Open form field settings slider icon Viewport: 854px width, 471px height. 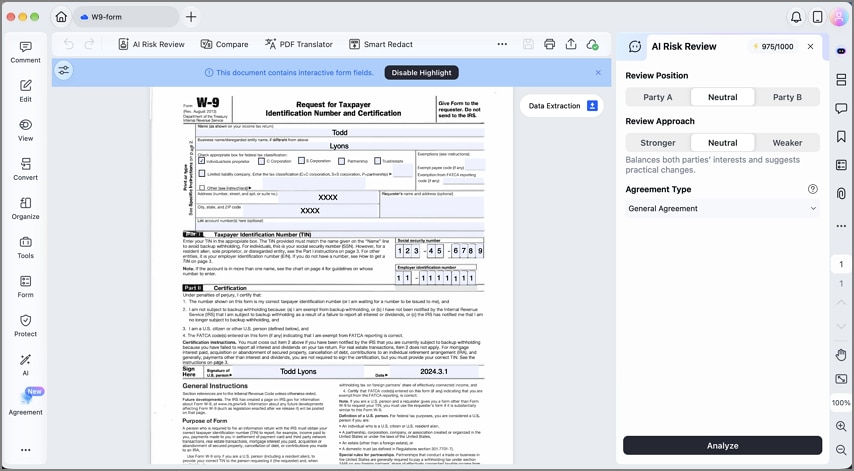(64, 71)
